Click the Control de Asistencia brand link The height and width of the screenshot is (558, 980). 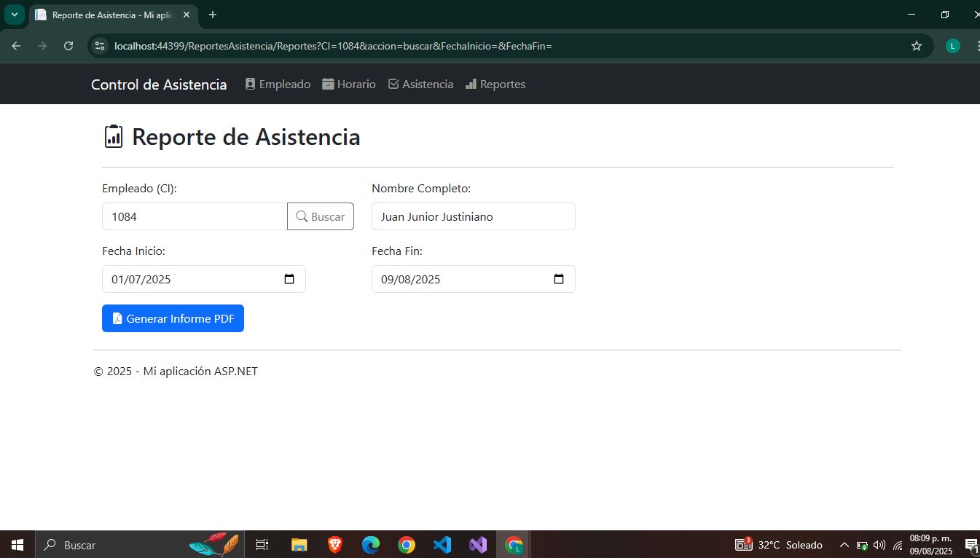click(159, 85)
